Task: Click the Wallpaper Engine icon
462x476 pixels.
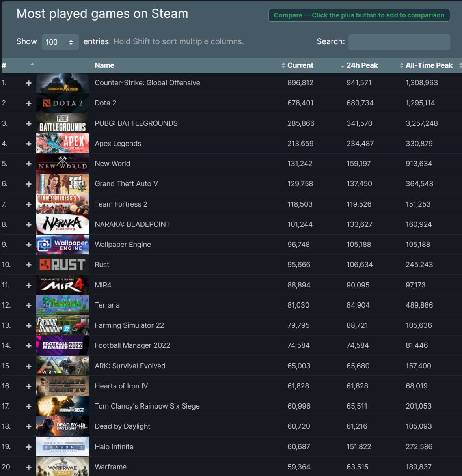Action: tap(62, 245)
